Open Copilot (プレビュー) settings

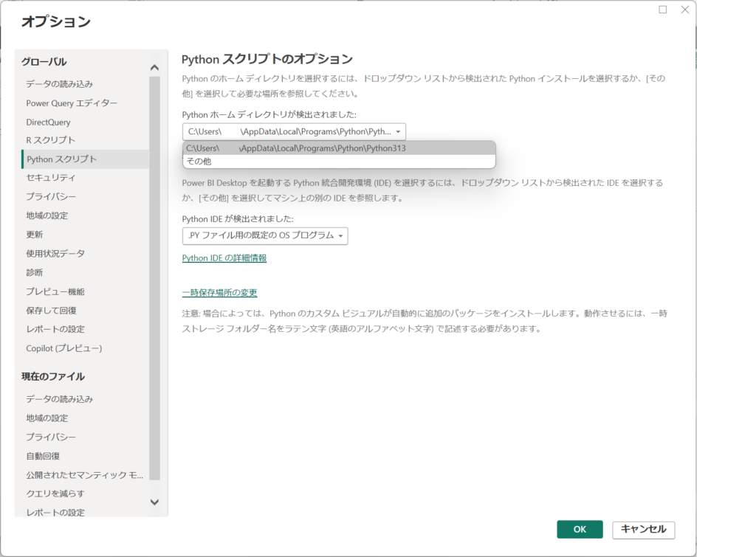64,348
